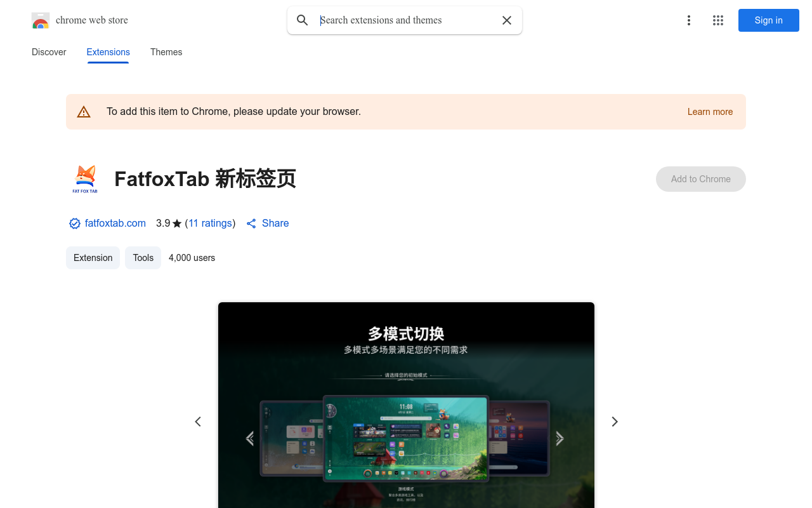
Task: Click the update your browser banner message
Action: point(233,112)
